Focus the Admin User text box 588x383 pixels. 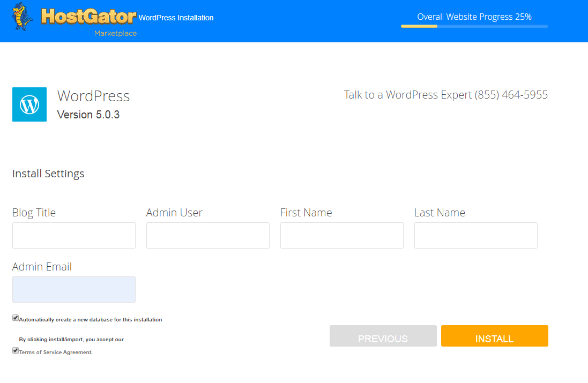coord(208,235)
